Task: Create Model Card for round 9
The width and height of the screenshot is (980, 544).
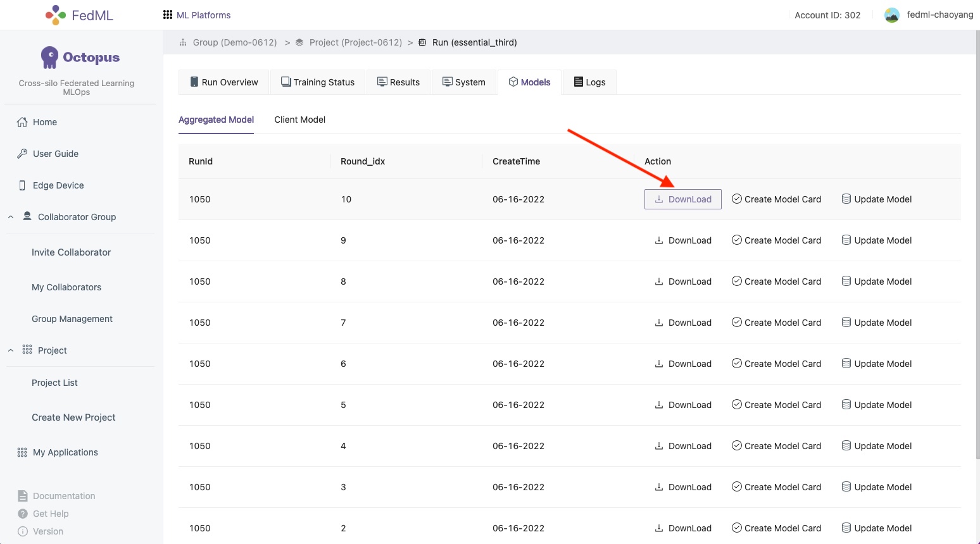Action: (x=776, y=240)
